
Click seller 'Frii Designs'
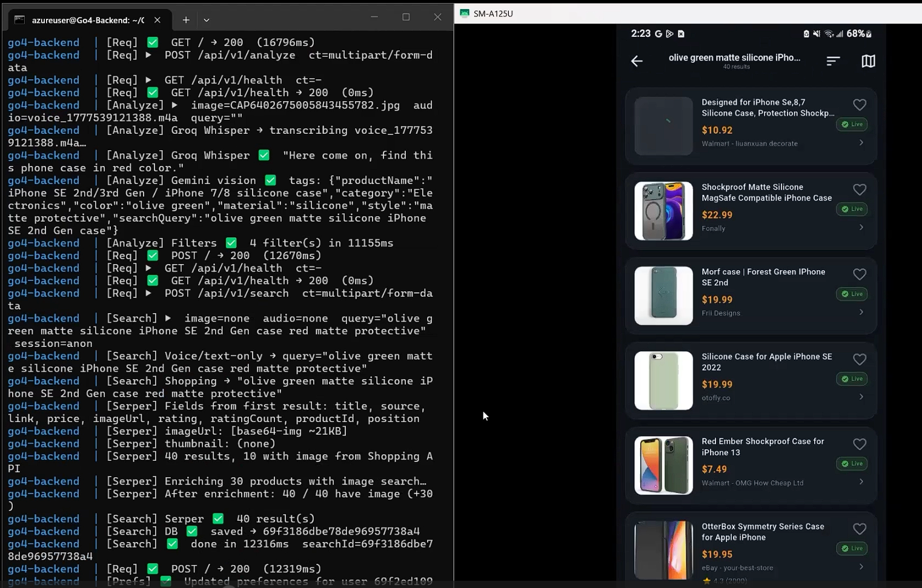point(721,313)
